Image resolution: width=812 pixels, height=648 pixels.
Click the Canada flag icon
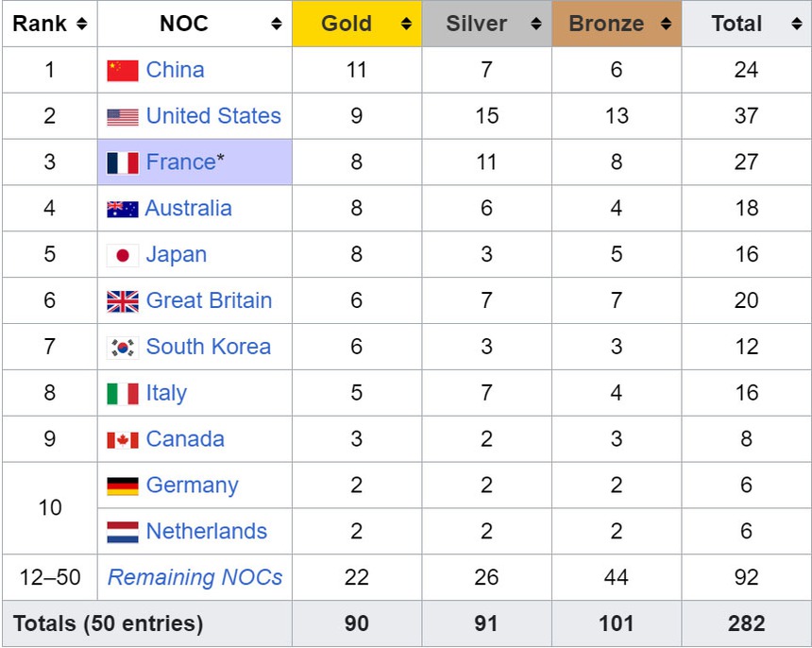click(124, 439)
